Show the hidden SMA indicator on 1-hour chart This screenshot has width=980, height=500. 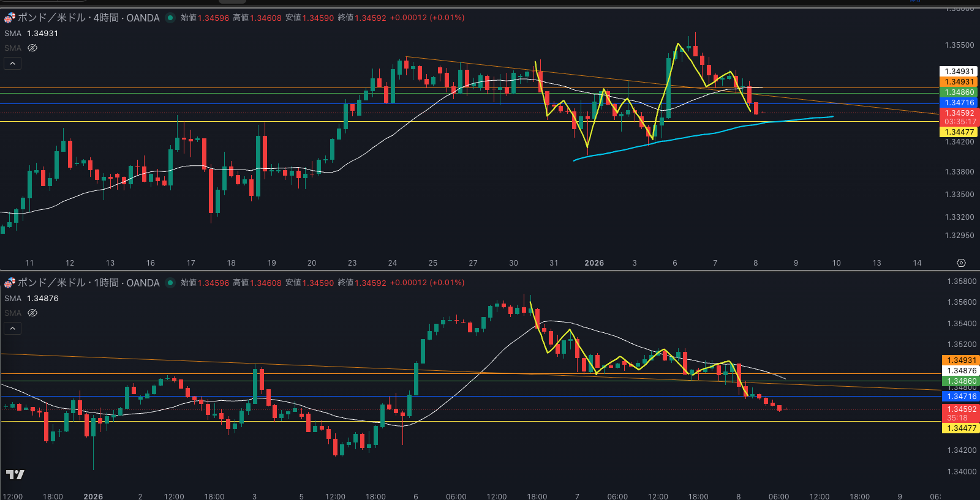tap(32, 313)
